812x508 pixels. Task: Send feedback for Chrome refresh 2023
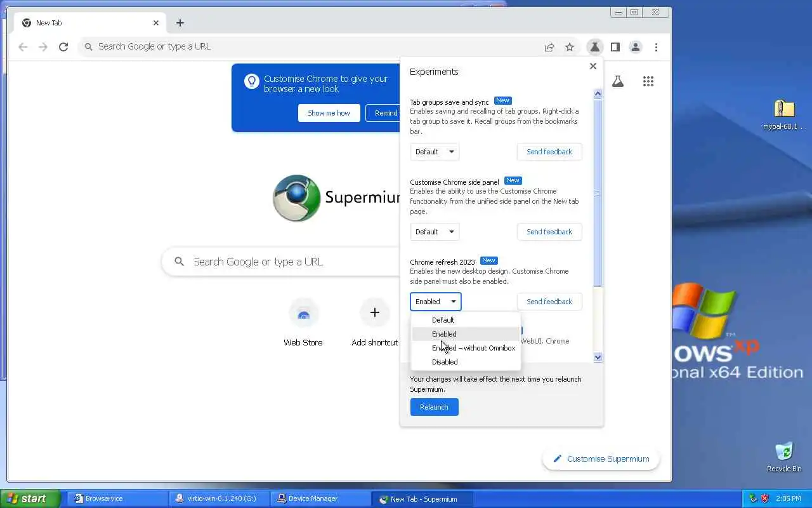click(x=549, y=302)
